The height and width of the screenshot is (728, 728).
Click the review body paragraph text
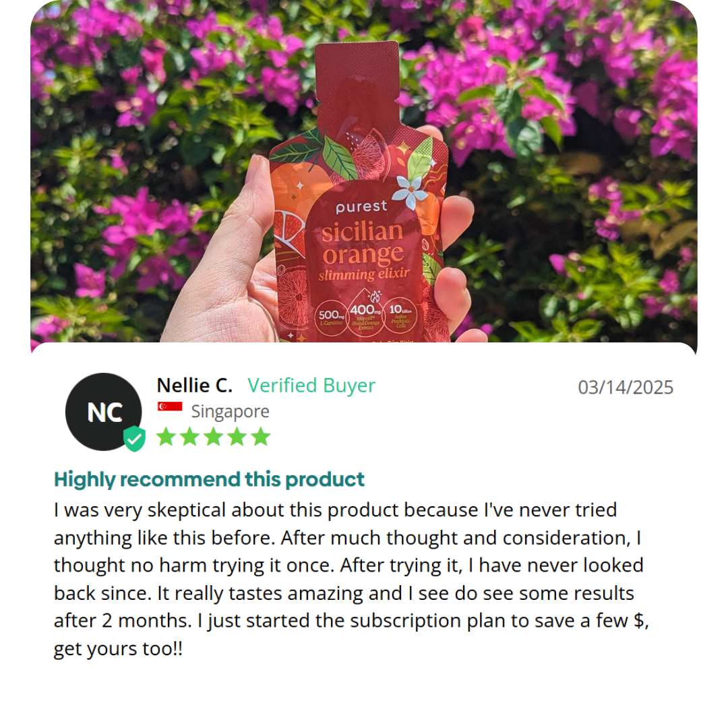tap(351, 579)
